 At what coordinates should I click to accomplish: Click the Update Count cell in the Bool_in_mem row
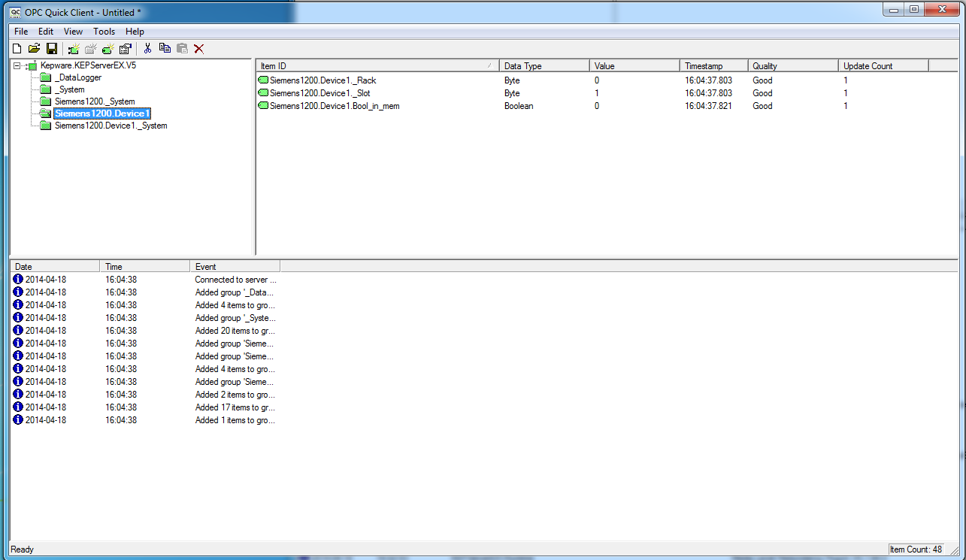click(845, 106)
